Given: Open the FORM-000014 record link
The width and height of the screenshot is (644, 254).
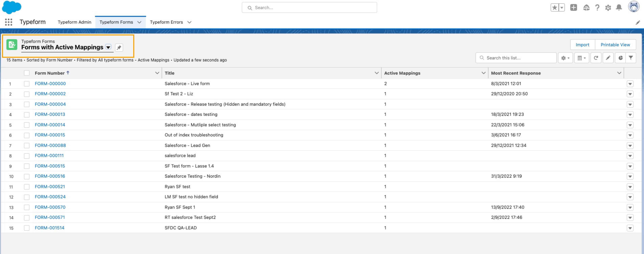Looking at the screenshot, I should (50, 125).
